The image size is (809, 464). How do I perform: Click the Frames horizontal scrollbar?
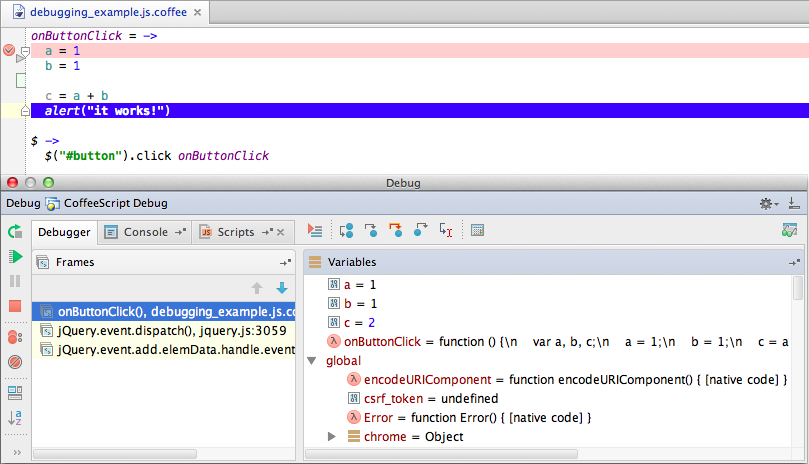coord(115,454)
